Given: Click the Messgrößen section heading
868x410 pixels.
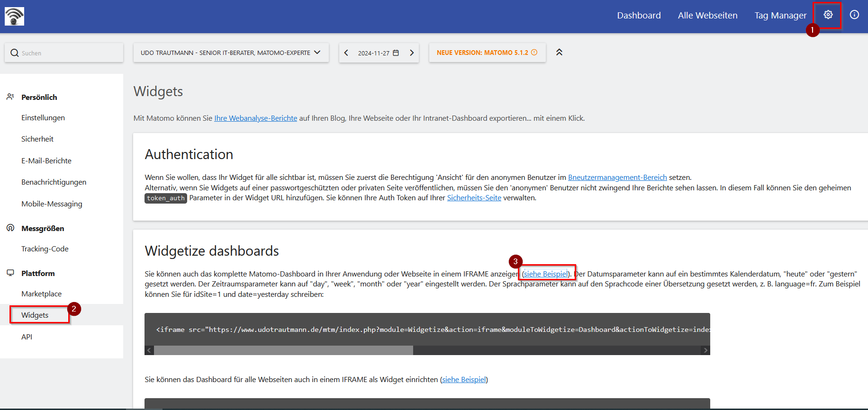Looking at the screenshot, I should coord(43,228).
